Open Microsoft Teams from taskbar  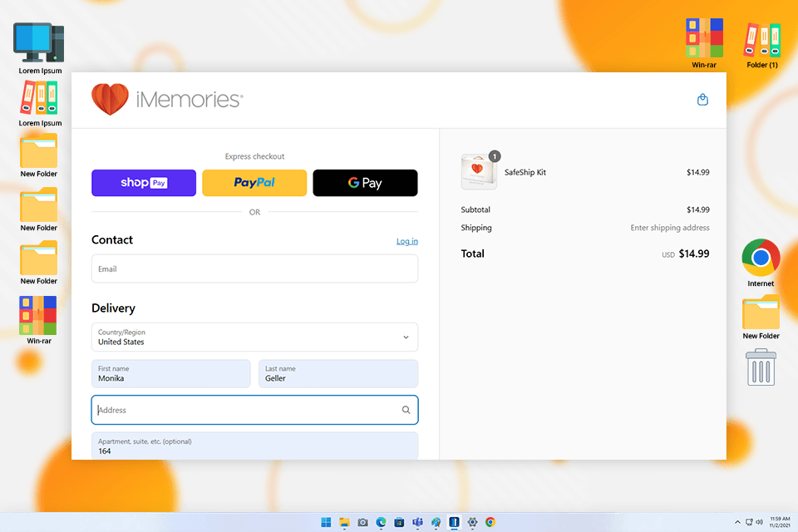[x=418, y=522]
